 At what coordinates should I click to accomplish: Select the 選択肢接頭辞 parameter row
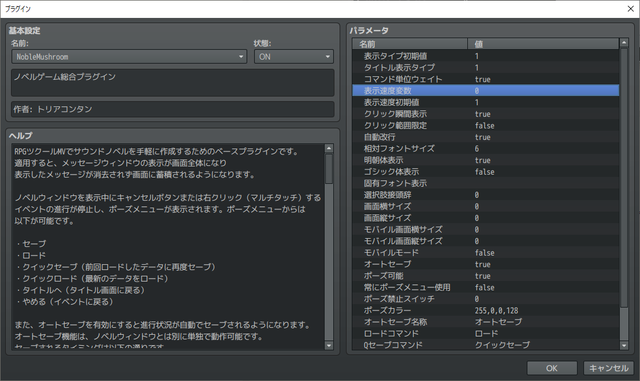(486, 195)
